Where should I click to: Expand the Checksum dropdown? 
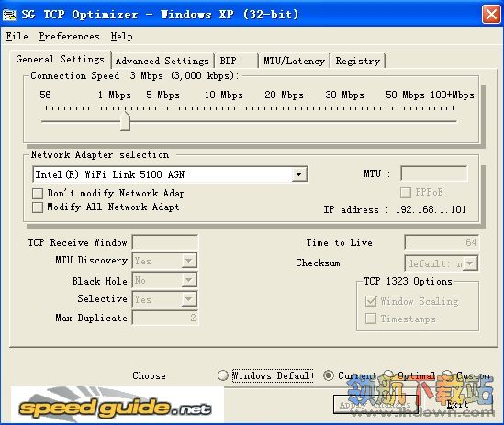point(470,263)
